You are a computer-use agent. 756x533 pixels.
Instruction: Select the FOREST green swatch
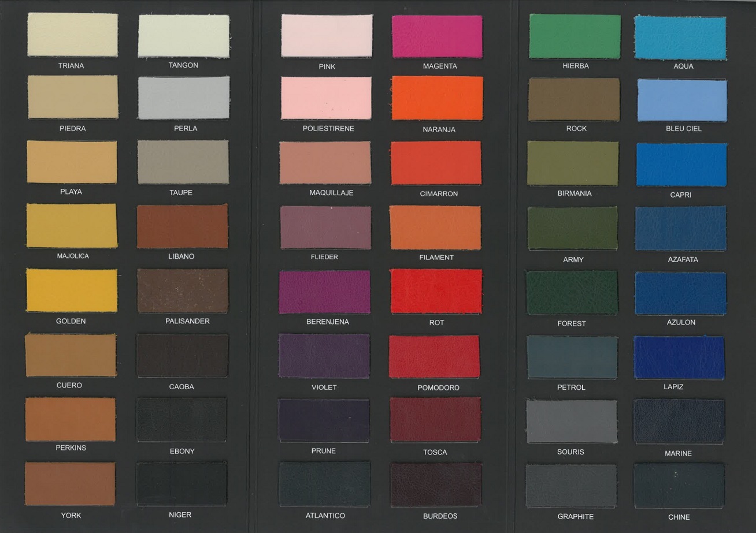[x=572, y=293]
